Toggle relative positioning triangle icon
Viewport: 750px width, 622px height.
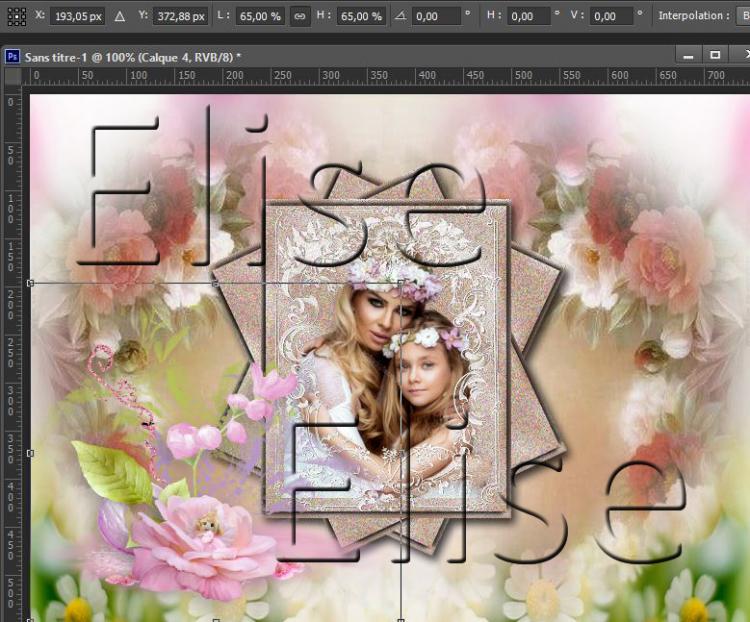(120, 16)
